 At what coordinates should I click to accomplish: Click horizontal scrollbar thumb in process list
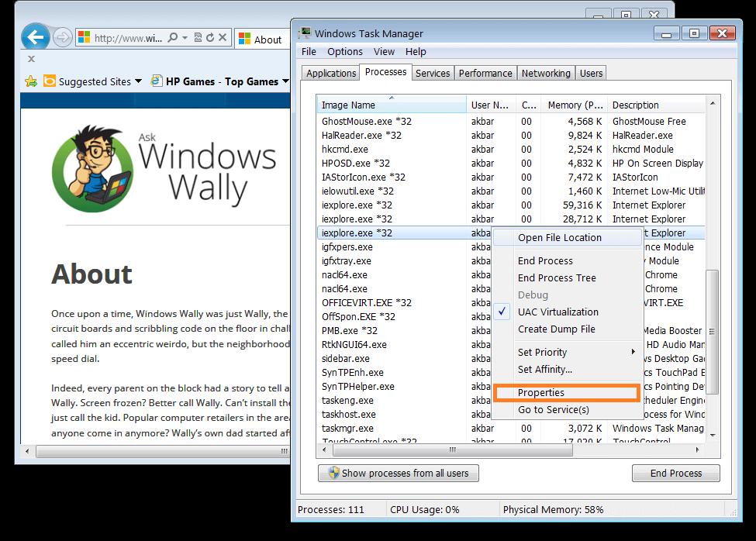click(453, 450)
